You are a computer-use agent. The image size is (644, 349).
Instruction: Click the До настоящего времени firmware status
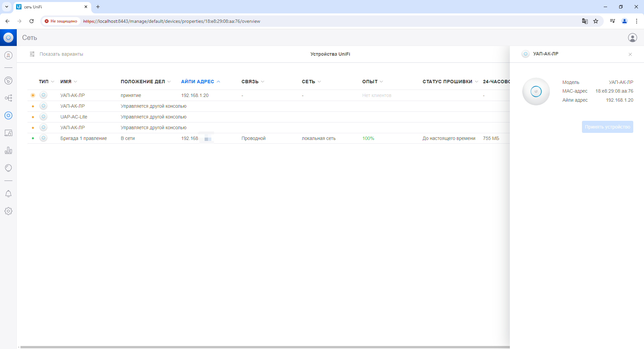click(449, 138)
